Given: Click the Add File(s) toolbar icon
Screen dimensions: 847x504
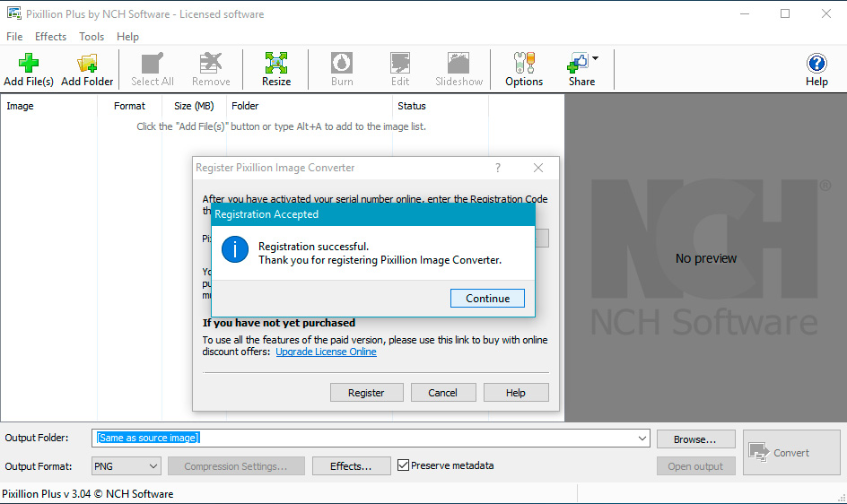Looking at the screenshot, I should (x=29, y=69).
